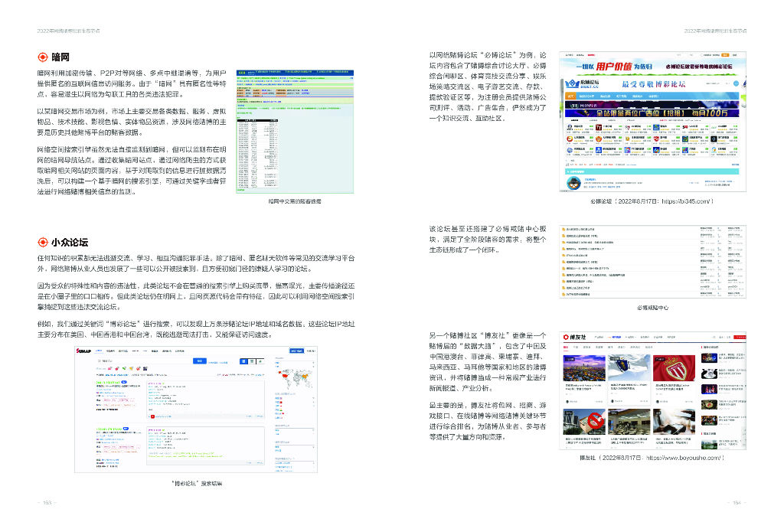Open the green dark-web gambling data screenshot
Screen dimensions: 784x532
click(x=295, y=132)
